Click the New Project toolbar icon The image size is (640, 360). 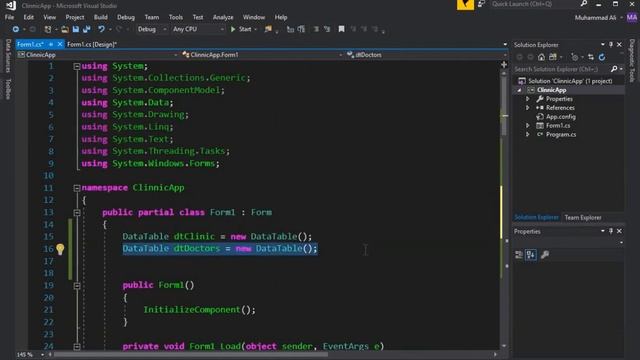point(48,29)
